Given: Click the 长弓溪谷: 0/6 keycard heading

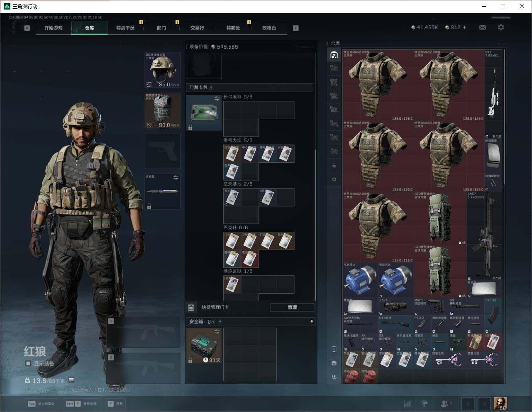Looking at the screenshot, I should [238, 97].
